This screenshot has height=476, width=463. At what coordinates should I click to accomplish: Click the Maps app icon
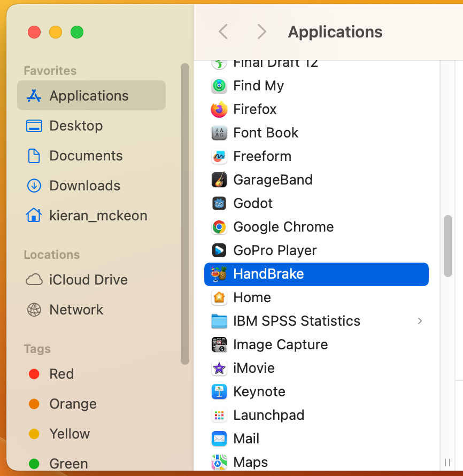coord(219,462)
